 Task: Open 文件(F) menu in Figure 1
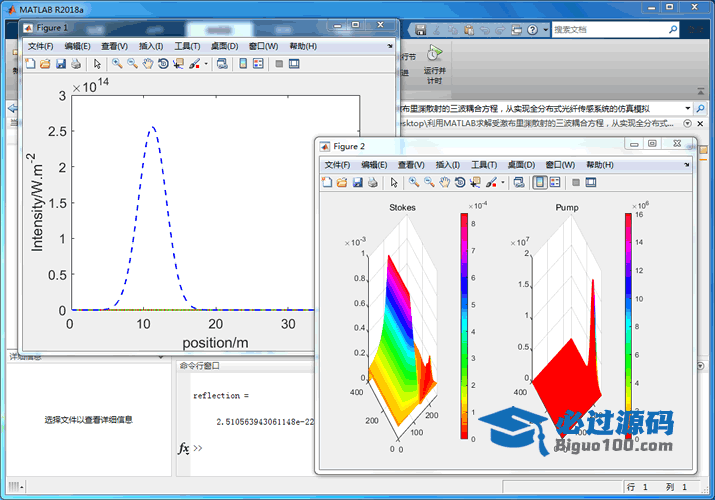[40, 46]
